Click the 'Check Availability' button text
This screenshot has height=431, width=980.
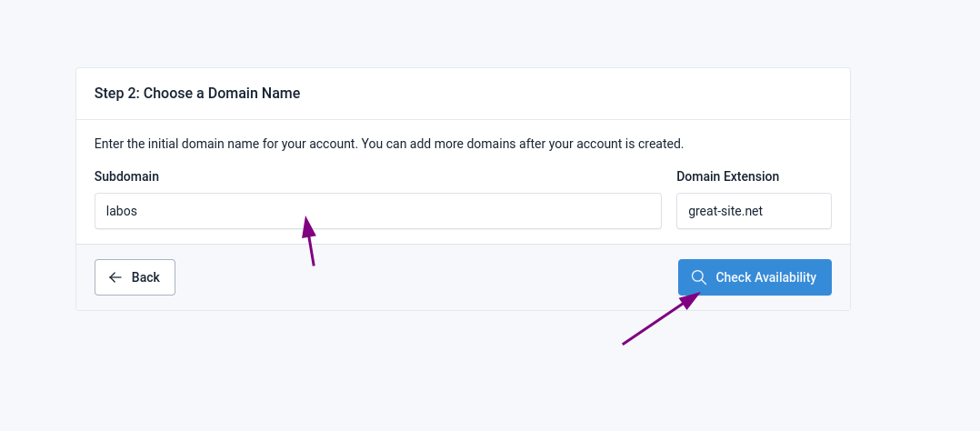click(x=765, y=277)
